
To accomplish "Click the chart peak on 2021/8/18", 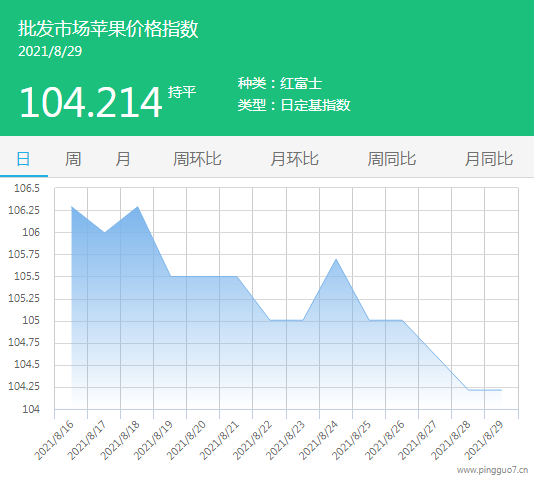I will click(x=138, y=206).
